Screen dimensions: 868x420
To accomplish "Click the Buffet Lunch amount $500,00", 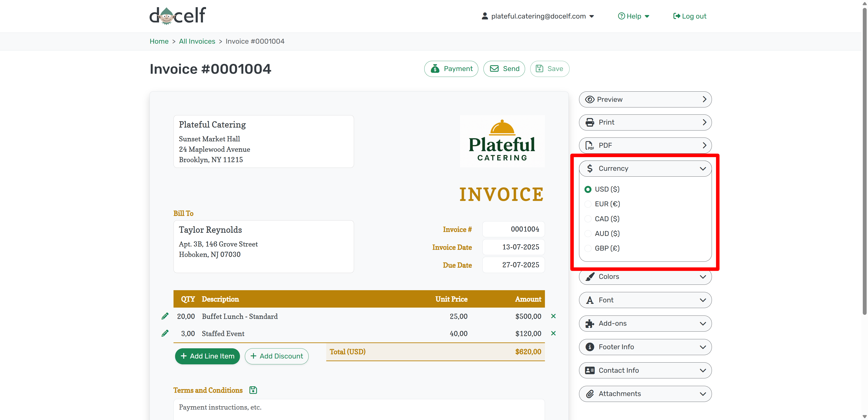I will (528, 316).
